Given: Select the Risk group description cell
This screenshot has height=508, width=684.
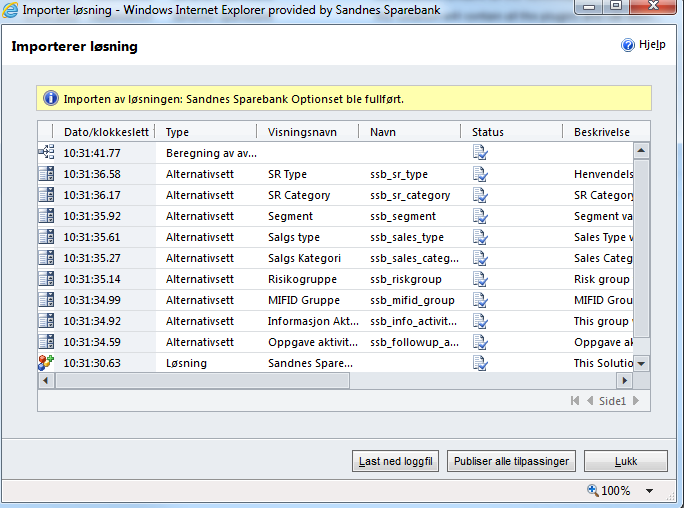Looking at the screenshot, I should [x=602, y=279].
